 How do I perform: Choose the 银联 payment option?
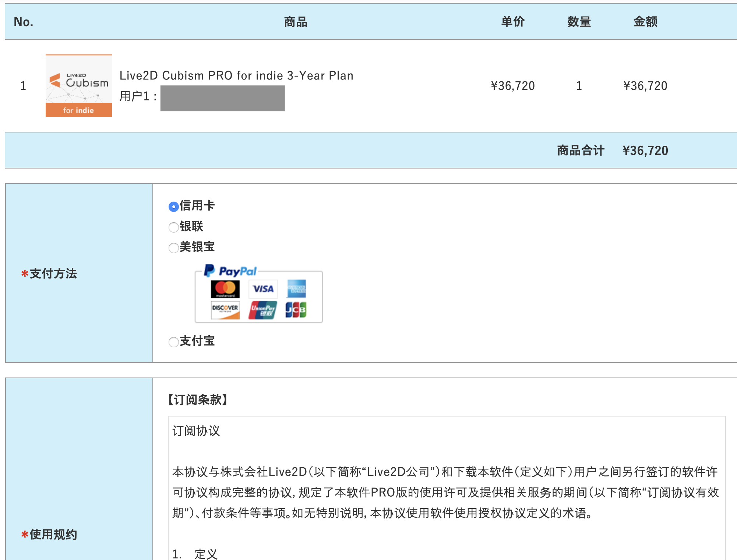[x=174, y=227]
